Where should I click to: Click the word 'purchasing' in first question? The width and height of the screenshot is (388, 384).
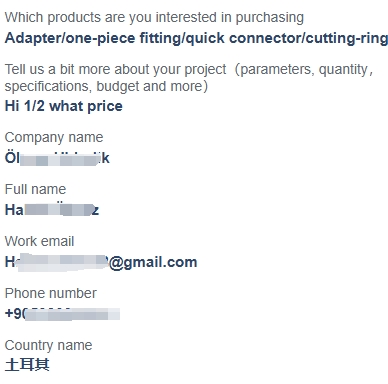270,18
